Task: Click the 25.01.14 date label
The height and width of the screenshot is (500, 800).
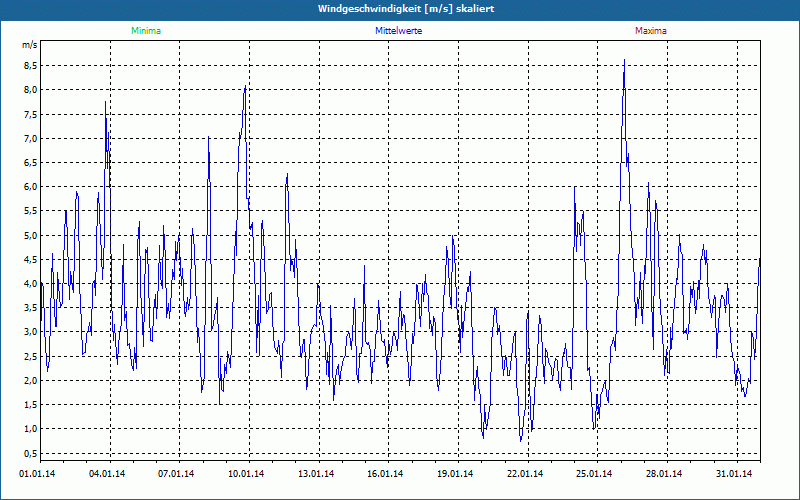Action: click(594, 474)
